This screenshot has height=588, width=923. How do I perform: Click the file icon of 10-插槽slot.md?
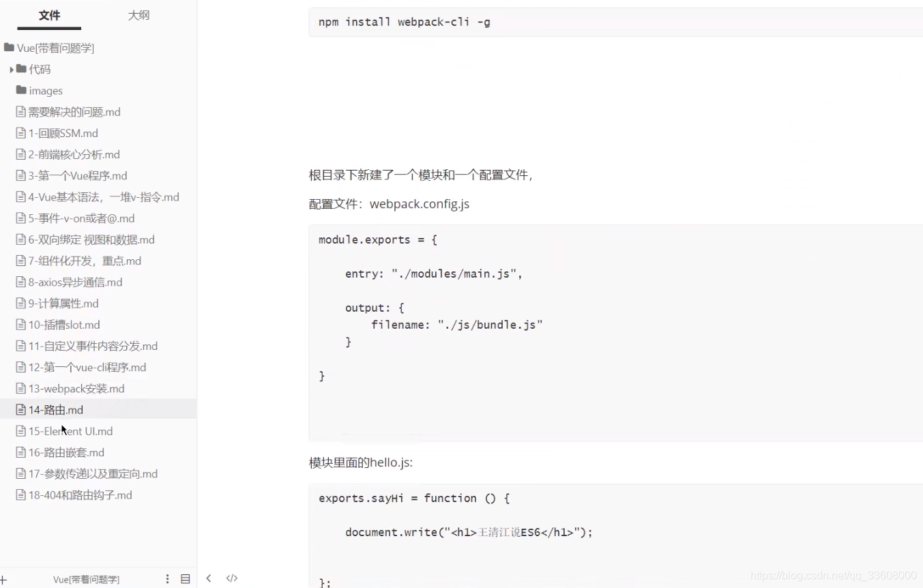(21, 325)
